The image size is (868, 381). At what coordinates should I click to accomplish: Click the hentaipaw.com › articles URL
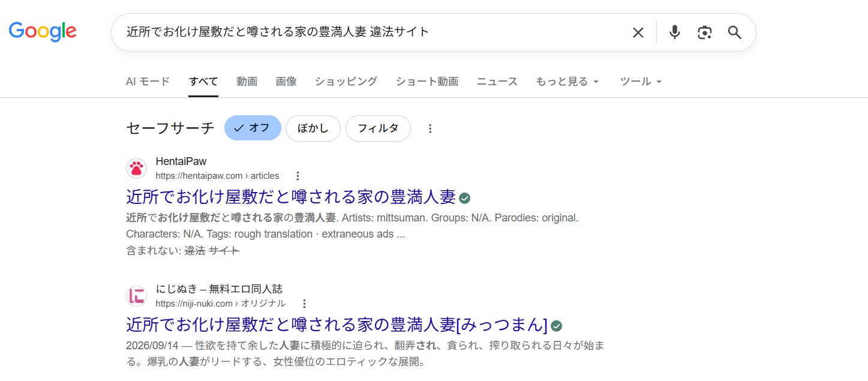pyautogui.click(x=217, y=176)
